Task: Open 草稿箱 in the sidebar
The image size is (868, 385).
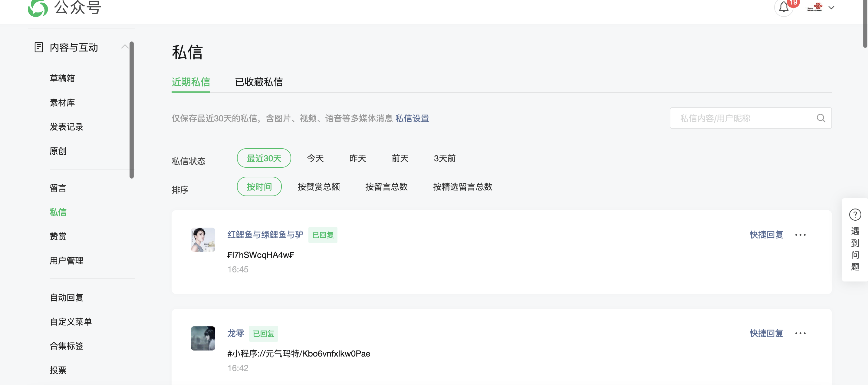Action: tap(62, 78)
